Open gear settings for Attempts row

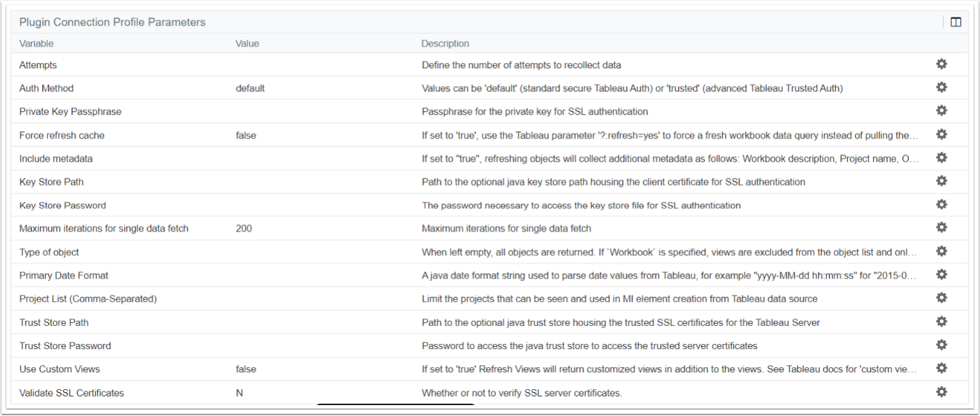[942, 64]
